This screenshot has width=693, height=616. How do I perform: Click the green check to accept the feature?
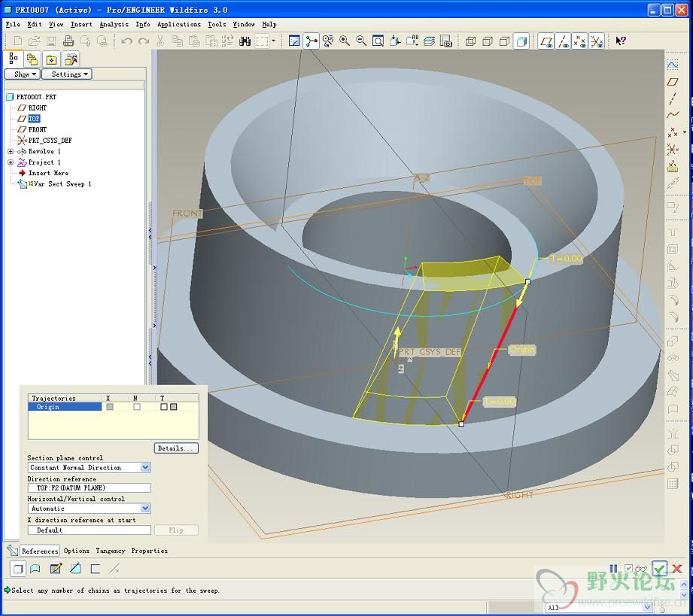pyautogui.click(x=660, y=569)
